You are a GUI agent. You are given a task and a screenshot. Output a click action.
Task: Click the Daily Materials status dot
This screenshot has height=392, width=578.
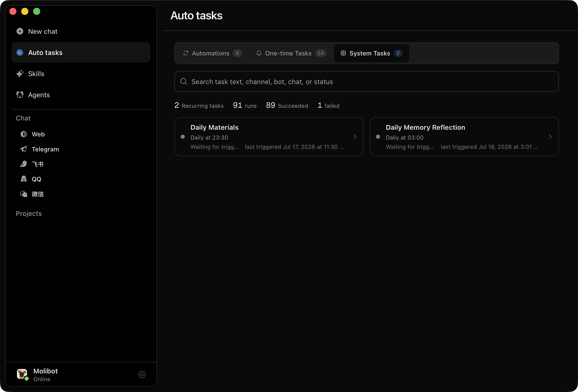tap(183, 137)
